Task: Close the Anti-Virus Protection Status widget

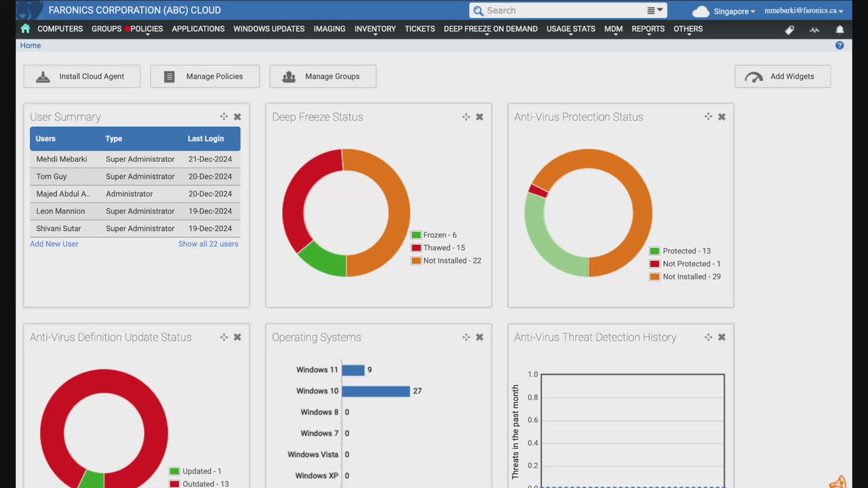Action: (722, 117)
